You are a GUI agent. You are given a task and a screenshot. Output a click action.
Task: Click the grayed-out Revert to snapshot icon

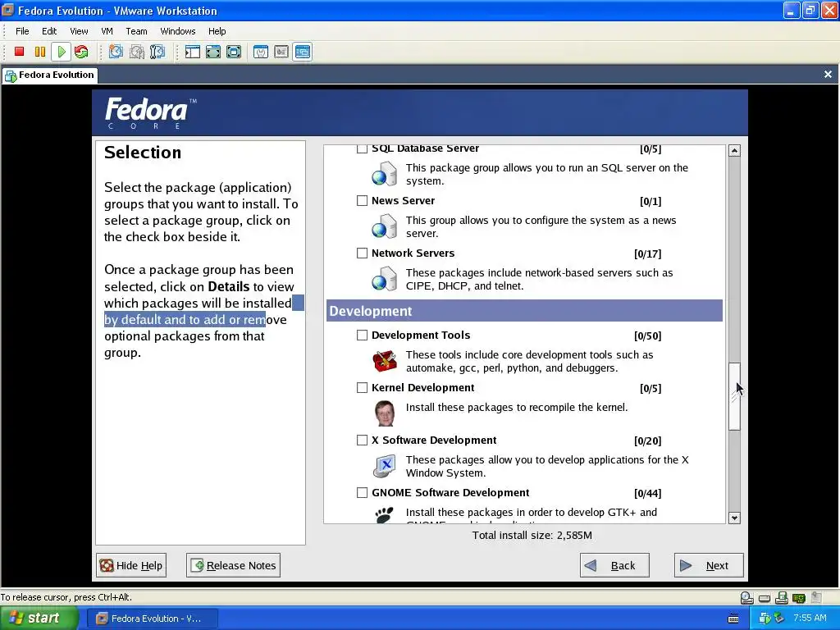click(137, 52)
